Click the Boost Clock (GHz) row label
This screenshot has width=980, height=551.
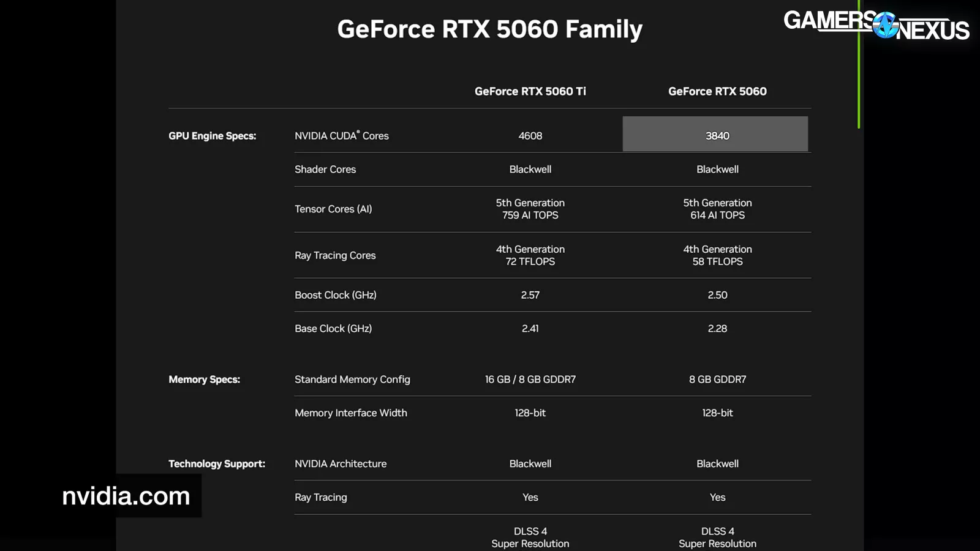(x=335, y=295)
